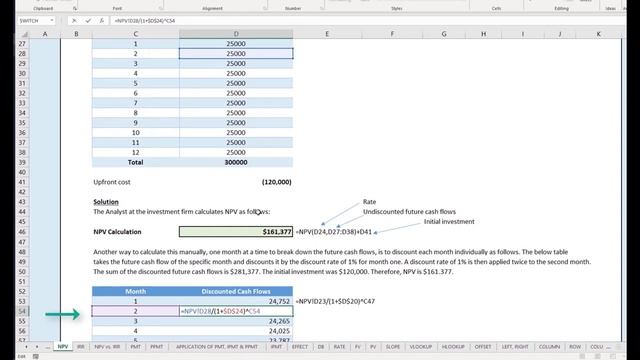Click the NPV result cell $161,377
This screenshot has height=360, width=640.
click(x=236, y=232)
